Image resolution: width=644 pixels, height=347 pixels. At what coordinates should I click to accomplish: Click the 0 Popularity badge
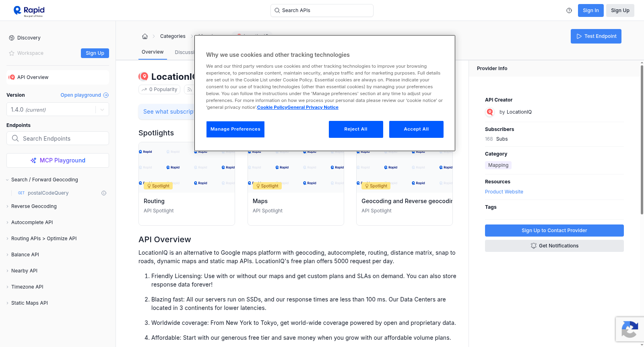tap(160, 89)
